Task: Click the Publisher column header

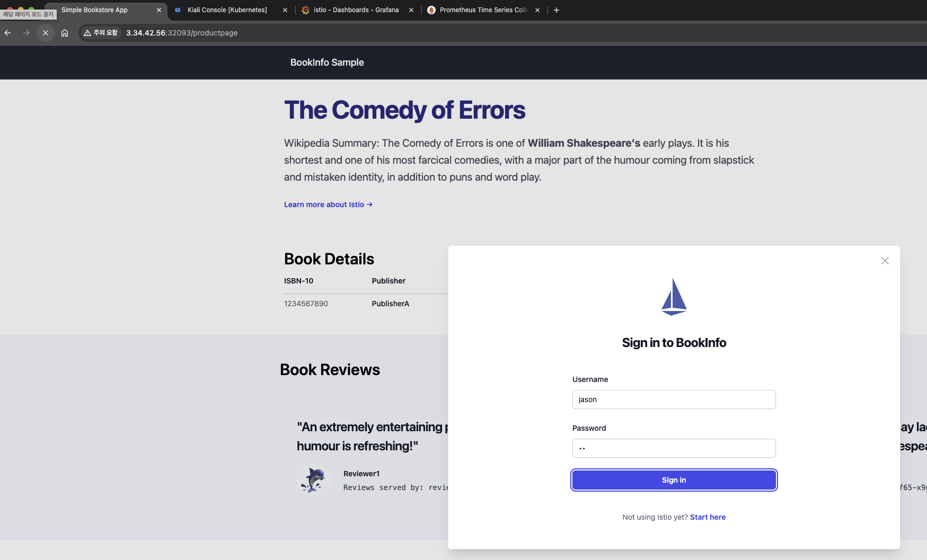Action: point(389,281)
